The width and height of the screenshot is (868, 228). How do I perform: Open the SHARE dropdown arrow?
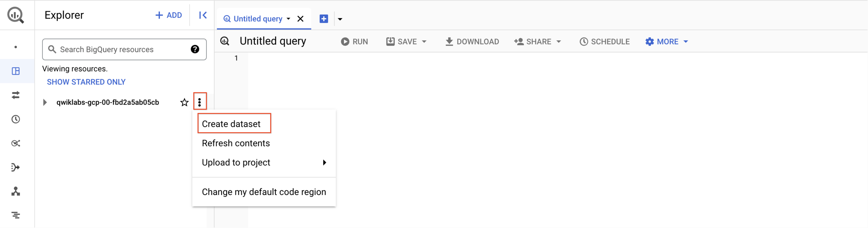tap(559, 41)
